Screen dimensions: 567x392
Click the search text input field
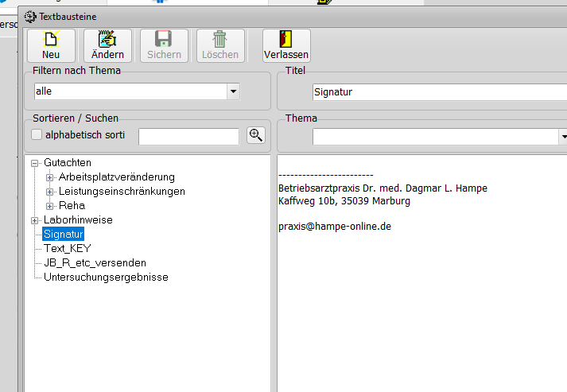(188, 137)
